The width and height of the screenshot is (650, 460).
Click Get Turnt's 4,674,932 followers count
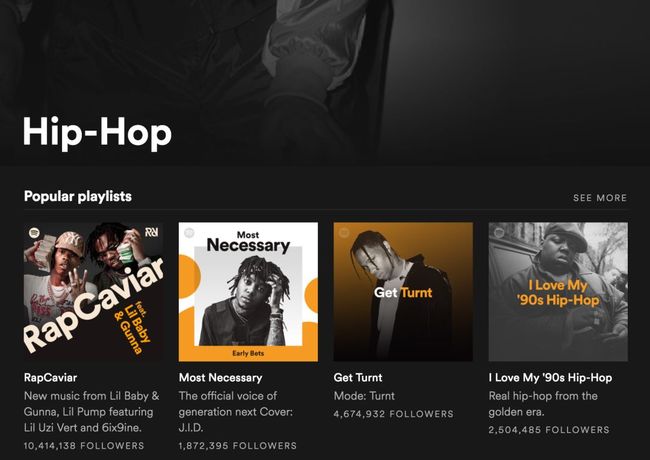coord(394,414)
